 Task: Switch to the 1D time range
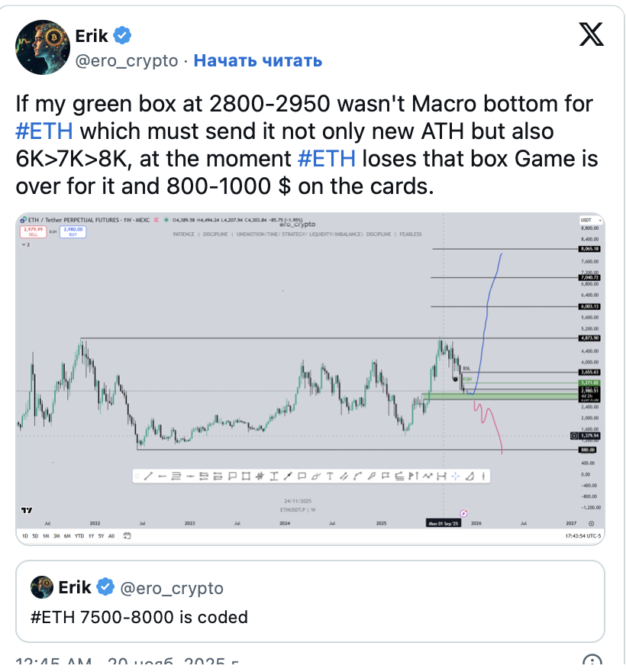(x=24, y=536)
